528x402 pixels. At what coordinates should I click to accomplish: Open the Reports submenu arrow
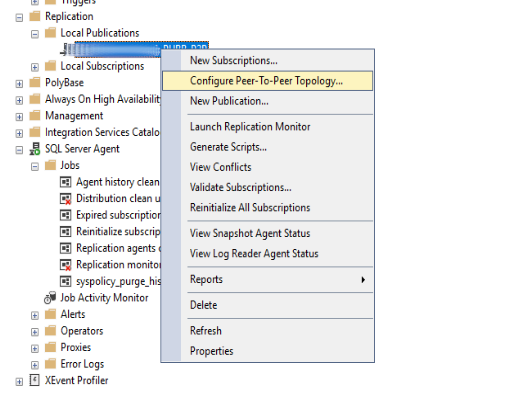pos(363,280)
